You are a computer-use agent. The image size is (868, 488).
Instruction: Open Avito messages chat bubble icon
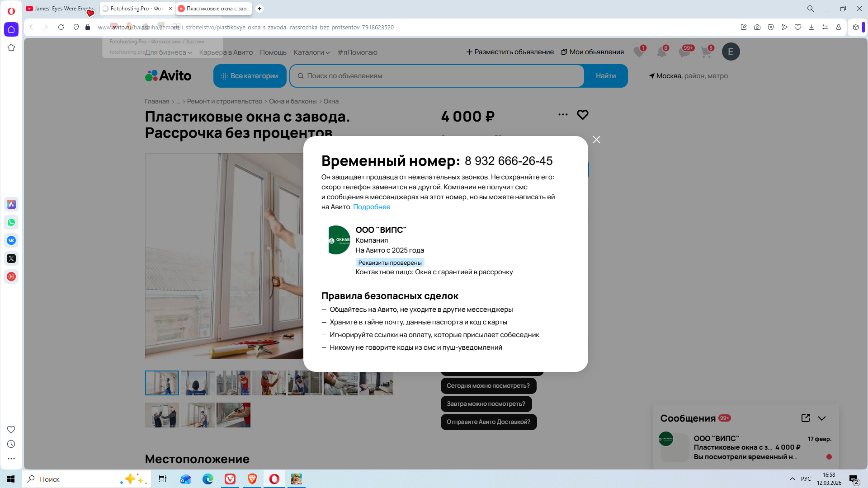pos(684,52)
